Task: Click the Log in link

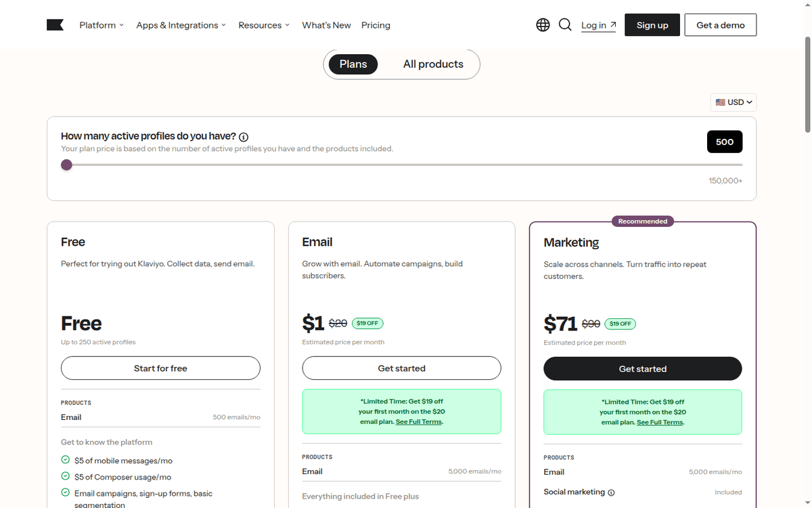Action: 599,25
